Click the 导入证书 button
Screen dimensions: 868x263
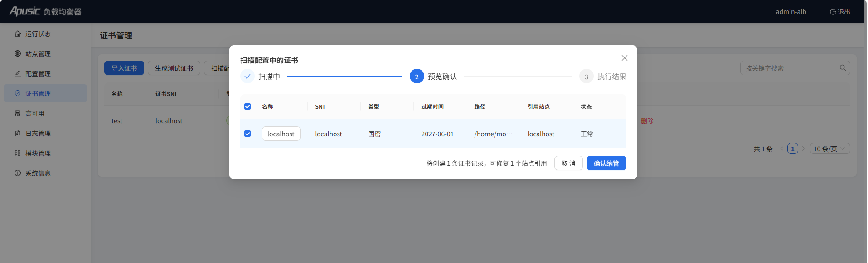pyautogui.click(x=124, y=68)
